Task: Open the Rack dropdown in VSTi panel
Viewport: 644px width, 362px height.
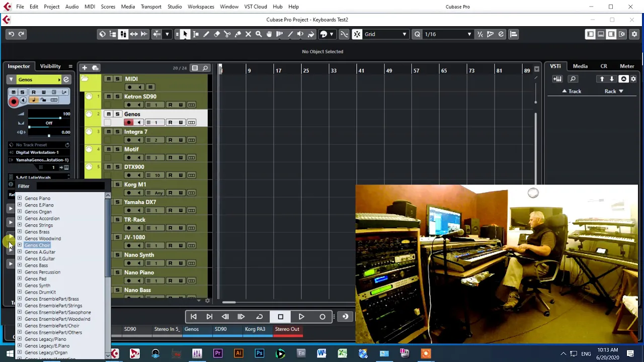Action: tap(614, 92)
